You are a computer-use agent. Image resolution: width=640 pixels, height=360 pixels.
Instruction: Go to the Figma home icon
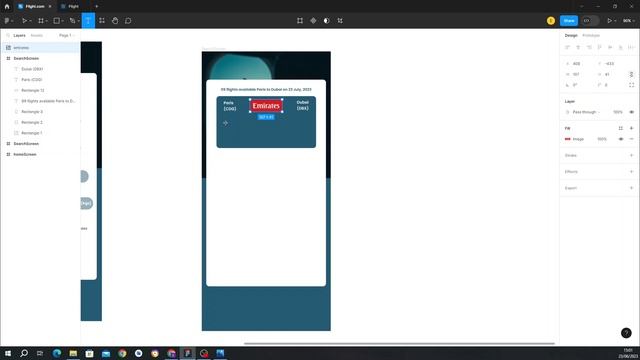(x=7, y=7)
